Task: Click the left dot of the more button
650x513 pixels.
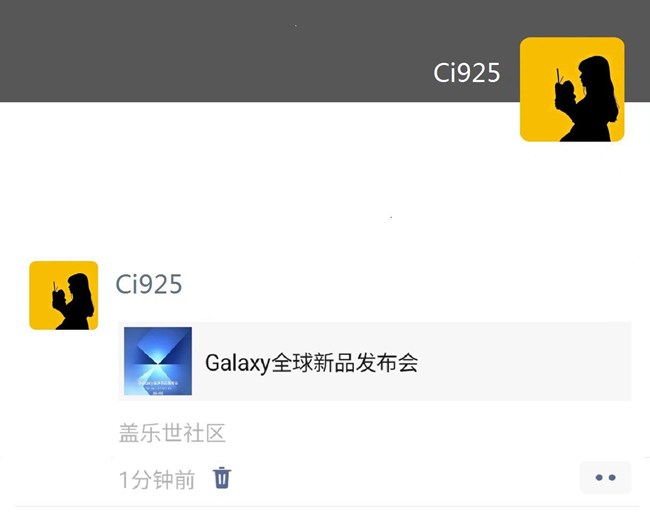Action: coord(599,478)
